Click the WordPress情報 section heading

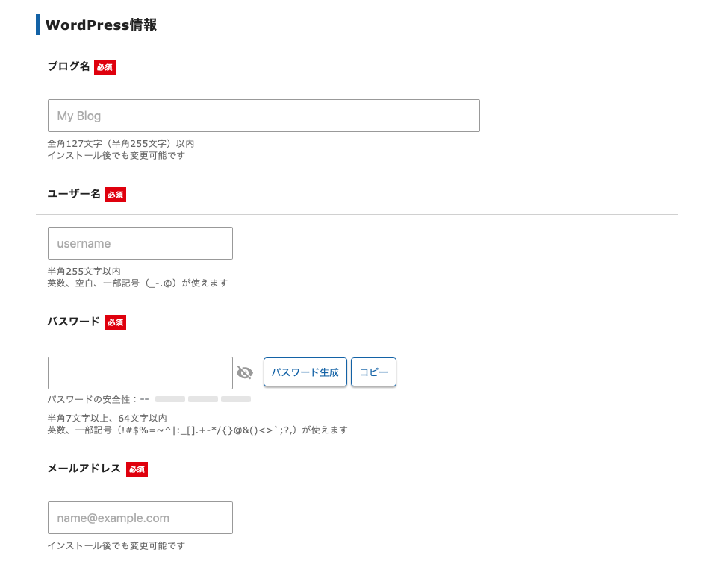(x=101, y=25)
